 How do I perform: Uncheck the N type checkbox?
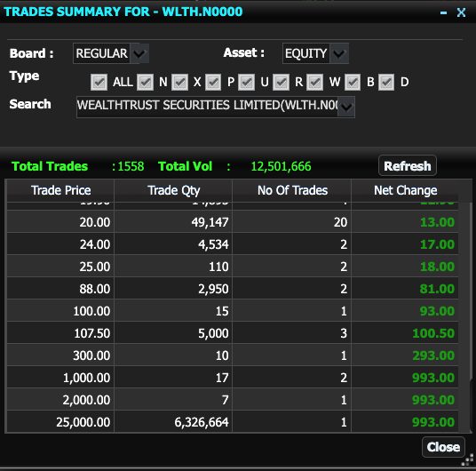coord(145,83)
